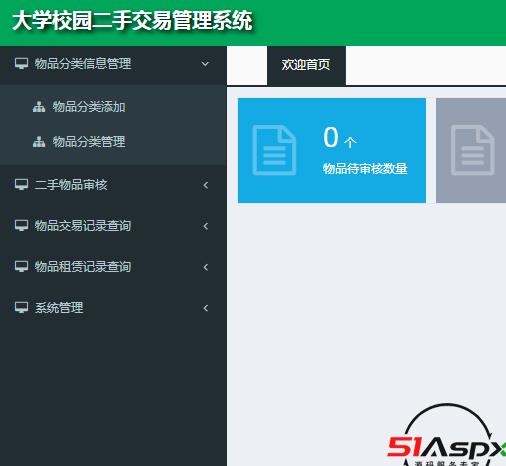
Task: Expand 系统管理 with its arrow
Action: coord(206,308)
